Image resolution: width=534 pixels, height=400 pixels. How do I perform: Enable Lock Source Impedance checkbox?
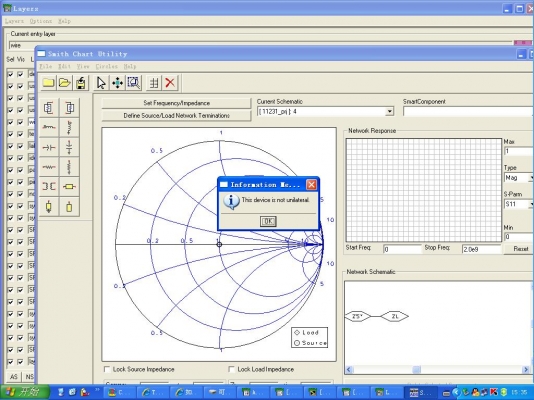tap(107, 369)
